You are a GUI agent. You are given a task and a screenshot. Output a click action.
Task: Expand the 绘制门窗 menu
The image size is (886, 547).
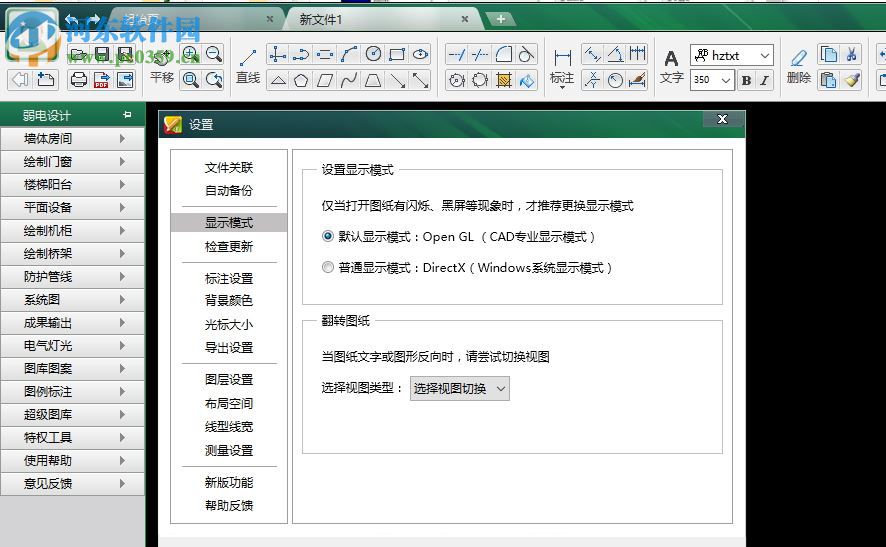(72, 162)
